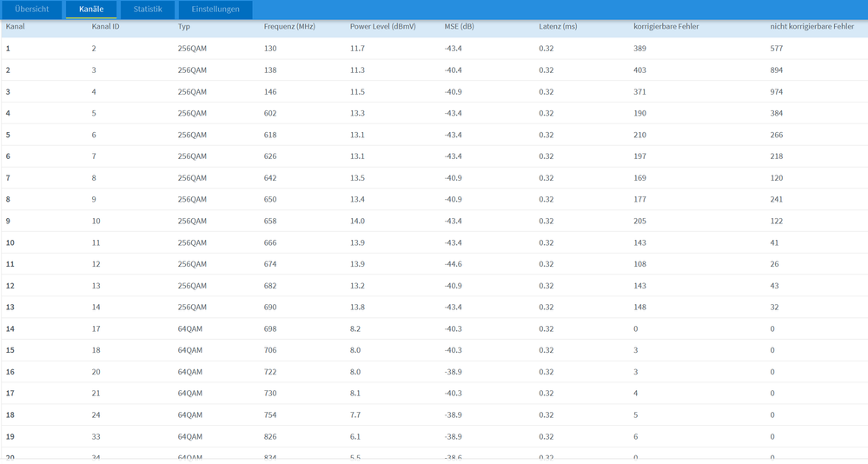Click the korrigierbare Fehler column header
This screenshot has width=868, height=464.
click(x=666, y=27)
